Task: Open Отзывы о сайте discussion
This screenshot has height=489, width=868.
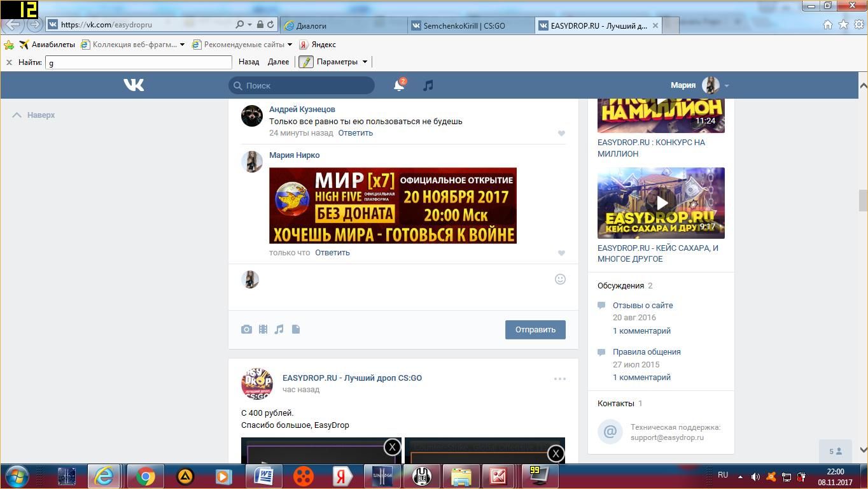Action: coord(643,306)
